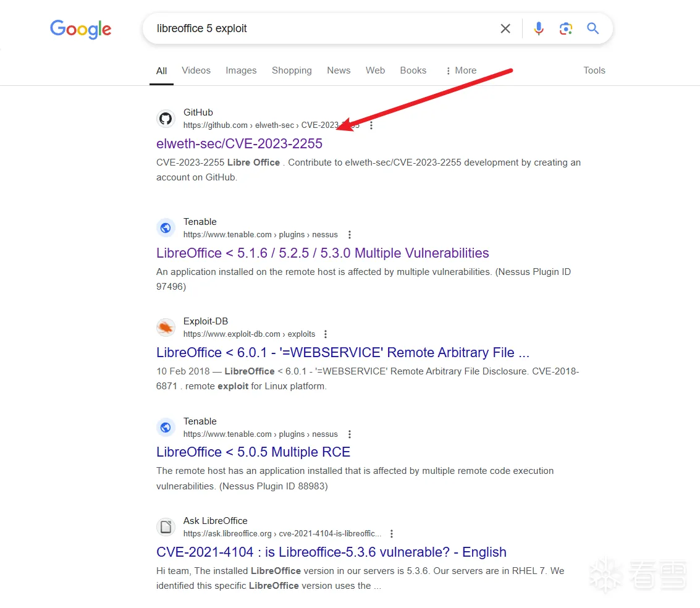Open the WEBSERVICE Remote Arbitrary File link

pyautogui.click(x=343, y=352)
